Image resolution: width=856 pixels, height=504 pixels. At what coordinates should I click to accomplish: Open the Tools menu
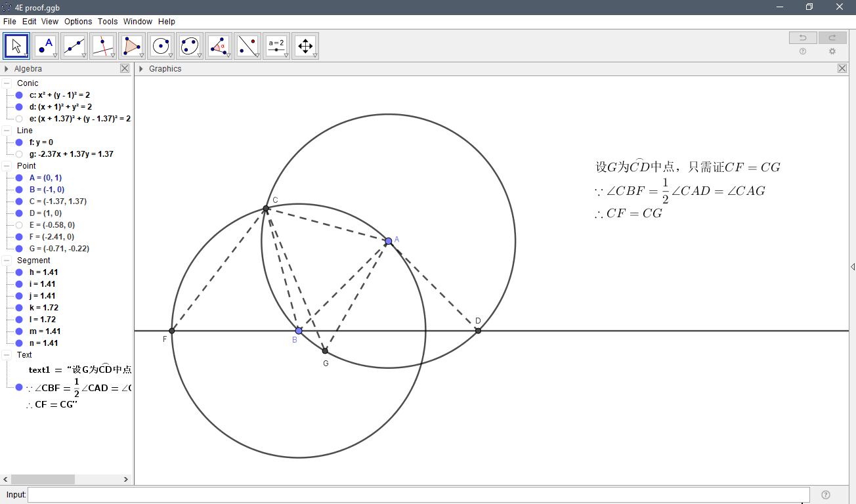pyautogui.click(x=107, y=21)
